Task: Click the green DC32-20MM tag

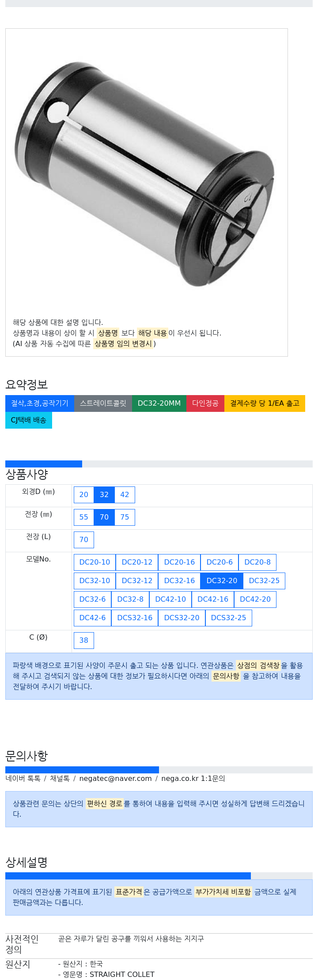Action: coord(159,403)
